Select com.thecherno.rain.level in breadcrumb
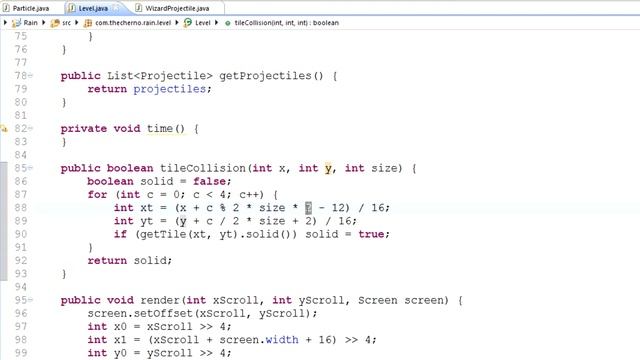Image resolution: width=640 pixels, height=360 pixels. point(133,23)
